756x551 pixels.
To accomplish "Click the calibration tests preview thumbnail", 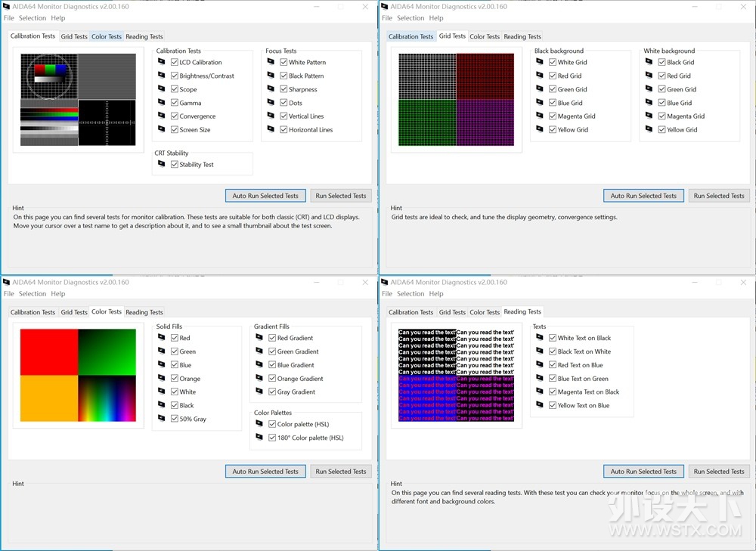I will click(x=78, y=99).
